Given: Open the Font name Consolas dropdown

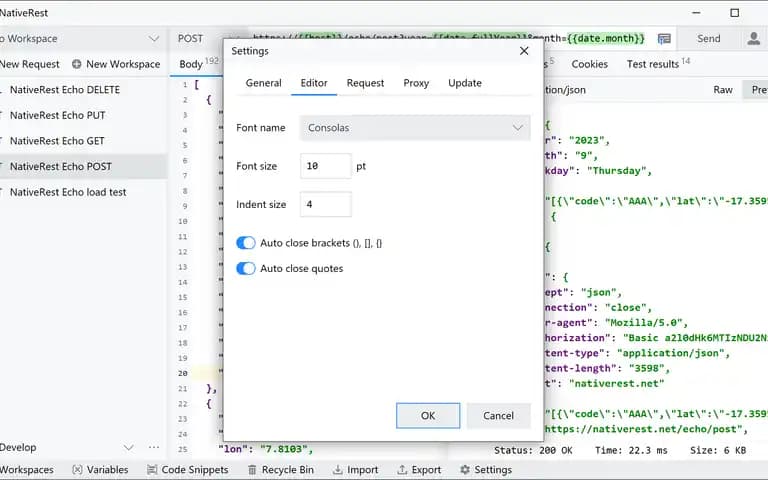Looking at the screenshot, I should [415, 128].
